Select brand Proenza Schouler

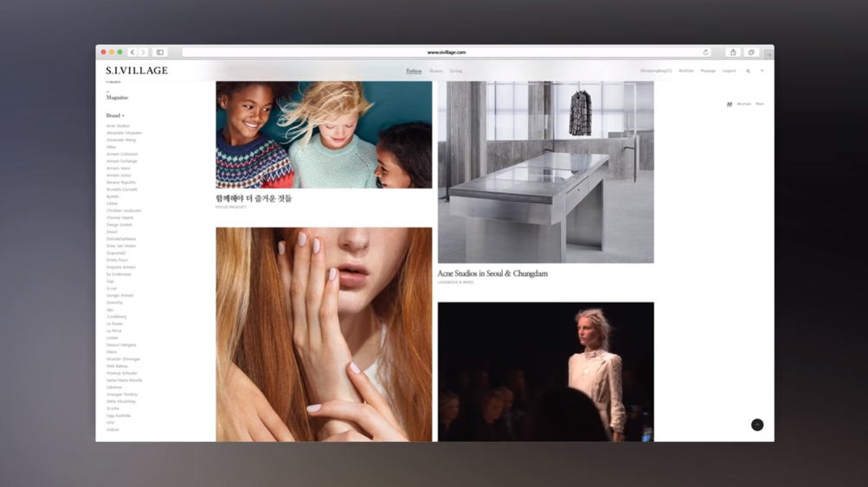pos(122,373)
